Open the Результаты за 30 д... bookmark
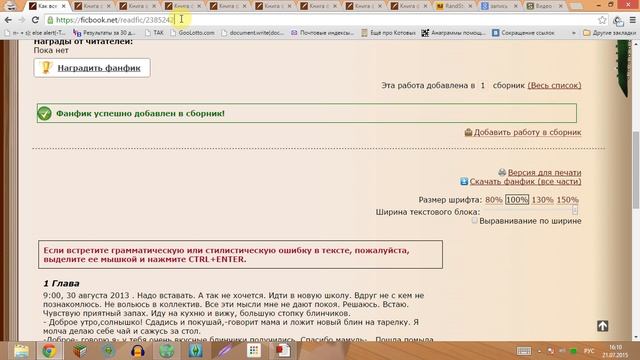 click(x=104, y=33)
